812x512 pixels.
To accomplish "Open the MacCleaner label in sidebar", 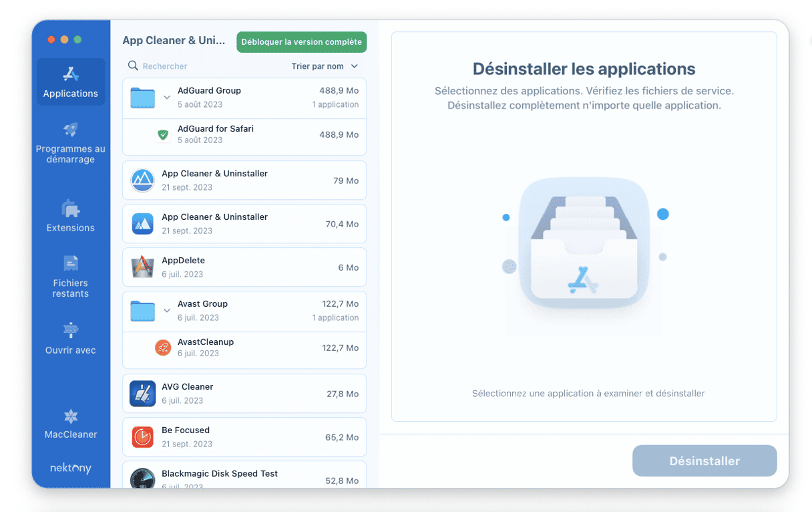I will 71,434.
